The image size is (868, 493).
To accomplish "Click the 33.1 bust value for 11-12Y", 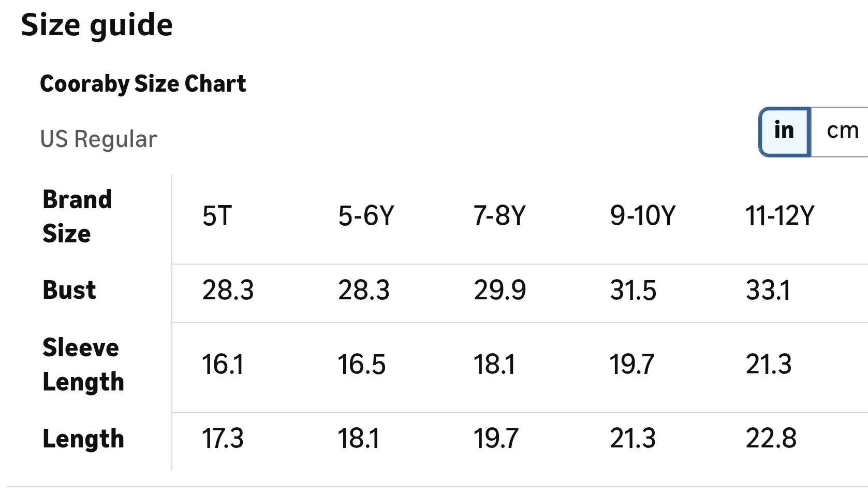I will (x=768, y=291).
